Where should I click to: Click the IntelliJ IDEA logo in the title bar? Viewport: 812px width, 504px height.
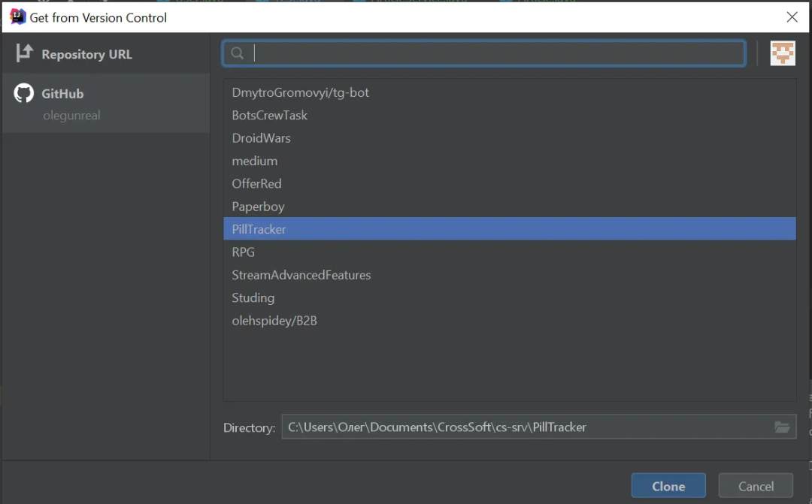[x=17, y=17]
